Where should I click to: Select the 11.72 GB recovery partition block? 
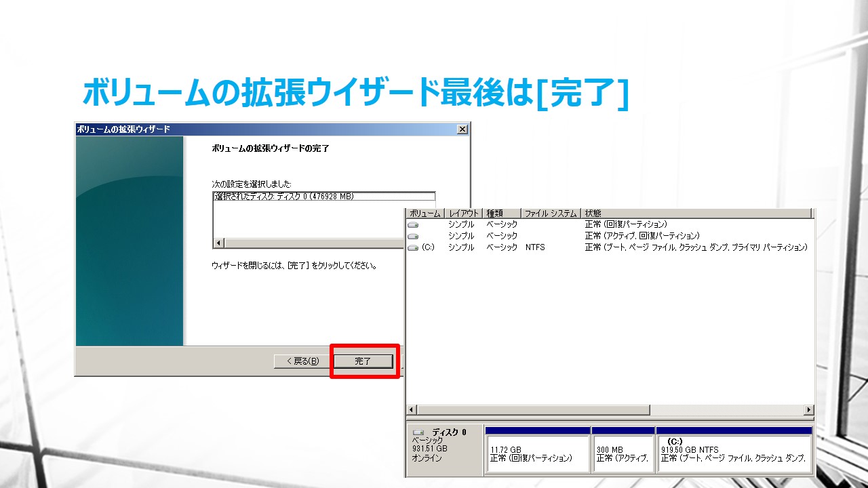coord(537,454)
